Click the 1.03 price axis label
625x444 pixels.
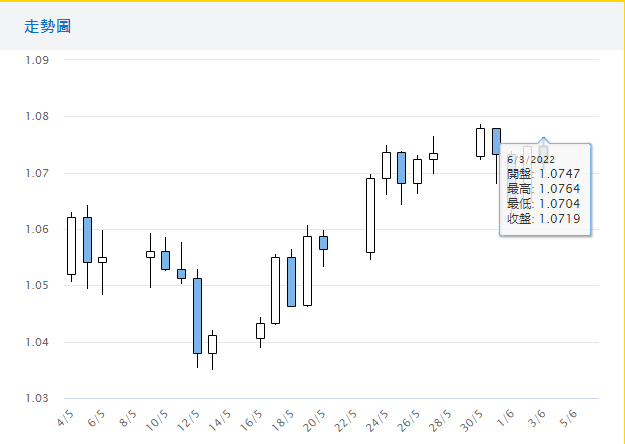37,399
